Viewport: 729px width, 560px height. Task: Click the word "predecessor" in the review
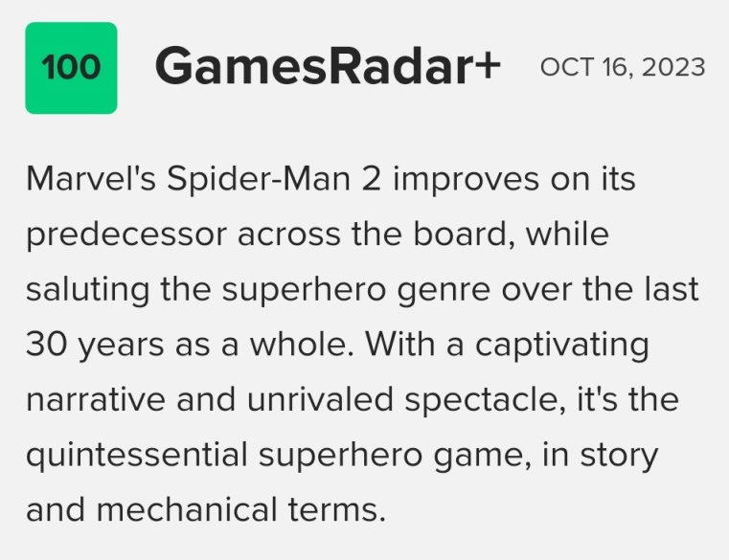click(126, 235)
